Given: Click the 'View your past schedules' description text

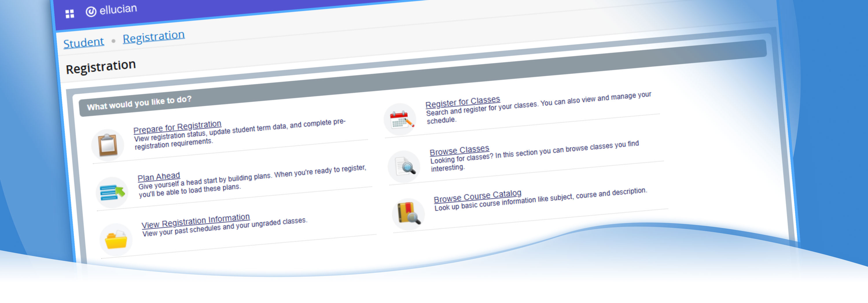Looking at the screenshot, I should [x=225, y=227].
